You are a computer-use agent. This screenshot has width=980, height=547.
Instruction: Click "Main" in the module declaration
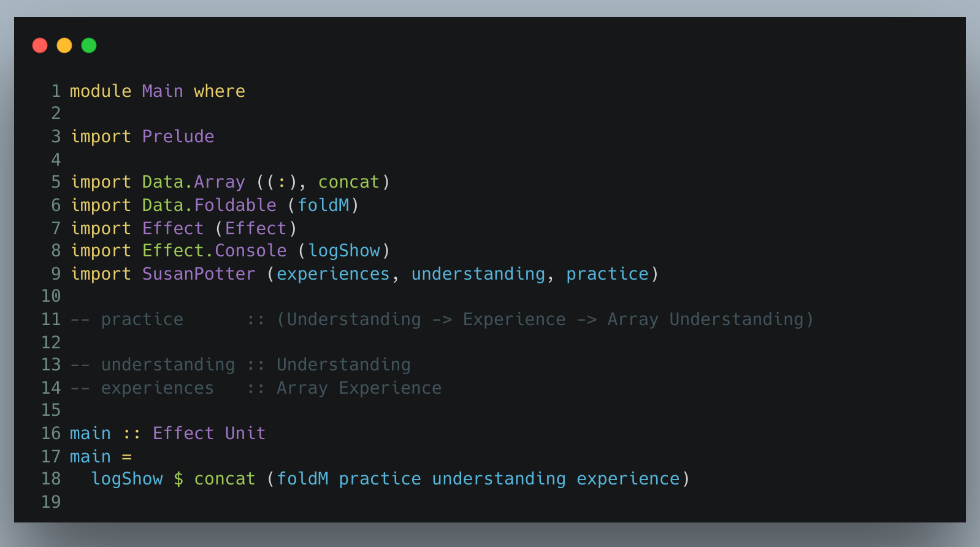coord(163,91)
